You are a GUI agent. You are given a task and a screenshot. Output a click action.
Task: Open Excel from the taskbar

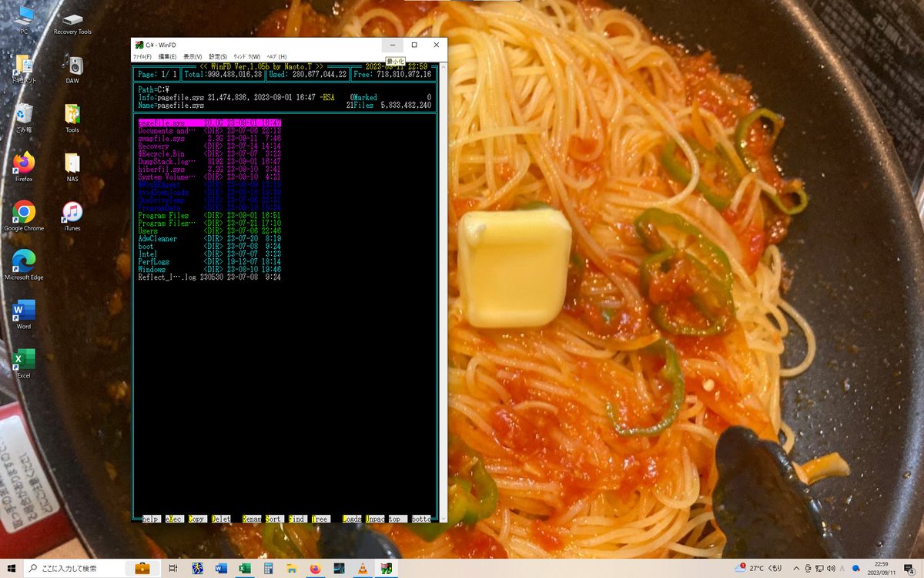[x=244, y=568]
